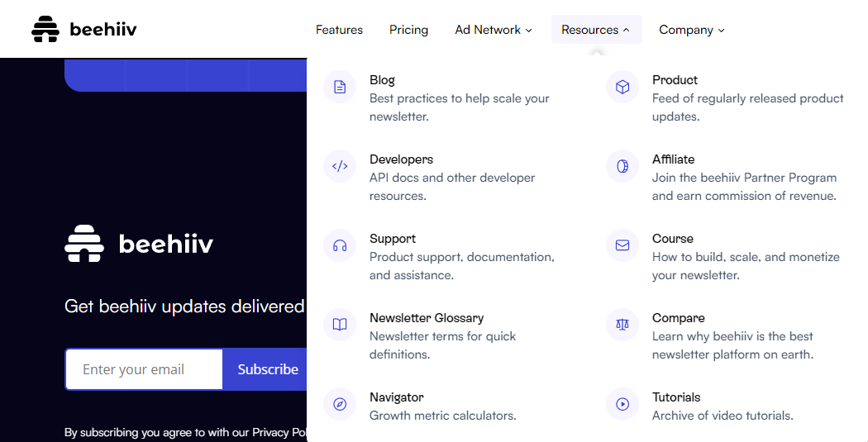868x442 pixels.
Task: Click the 'By subscribing you agree' privacy text
Action: 185,433
